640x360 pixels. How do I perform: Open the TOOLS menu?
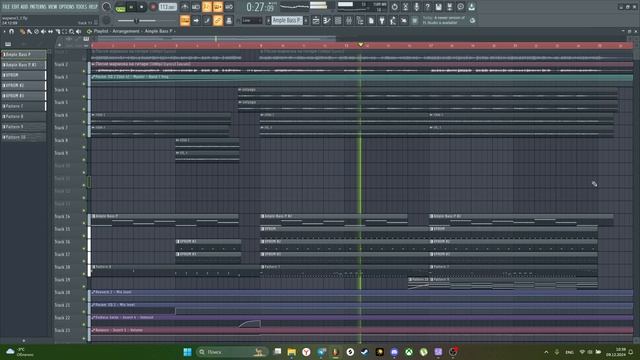(x=82, y=7)
